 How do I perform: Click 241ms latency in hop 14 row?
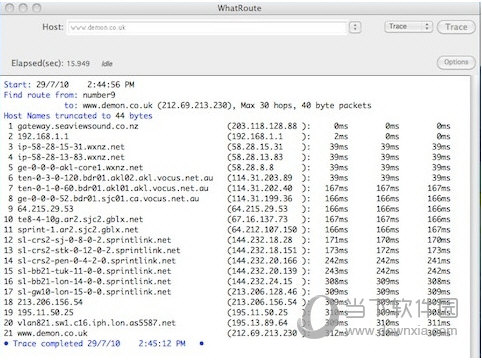pos(439,260)
